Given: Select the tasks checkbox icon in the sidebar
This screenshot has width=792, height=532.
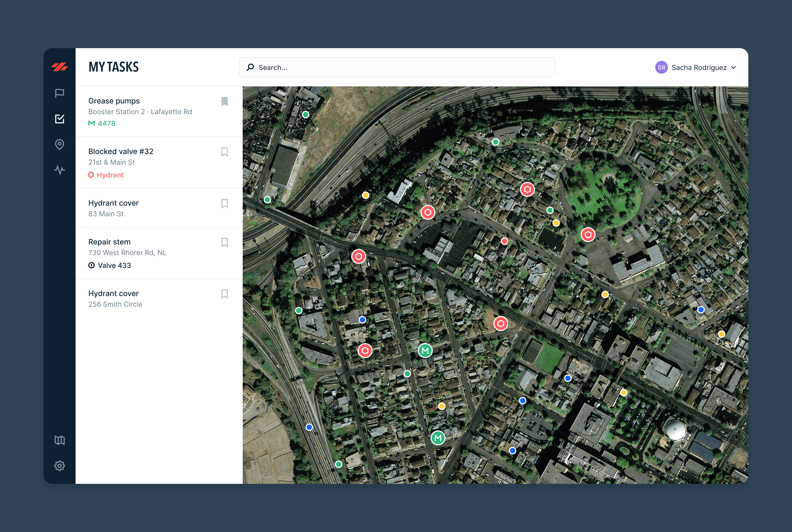Looking at the screenshot, I should pos(59,119).
